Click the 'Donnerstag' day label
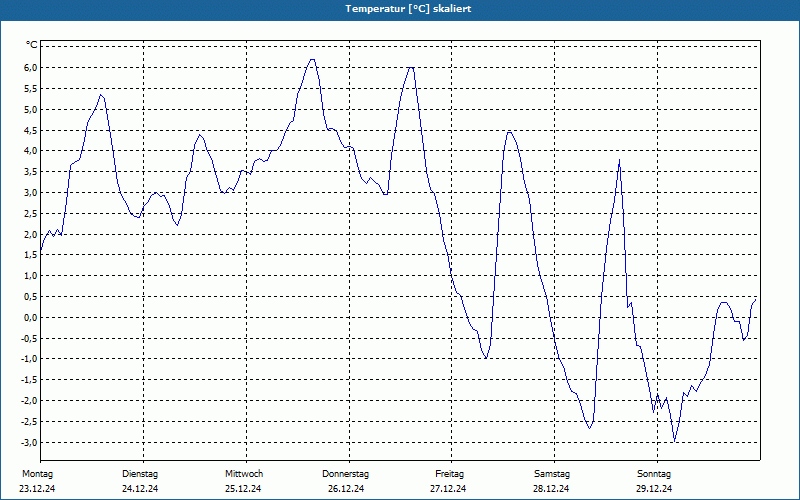This screenshot has height=500, width=800. (x=345, y=474)
